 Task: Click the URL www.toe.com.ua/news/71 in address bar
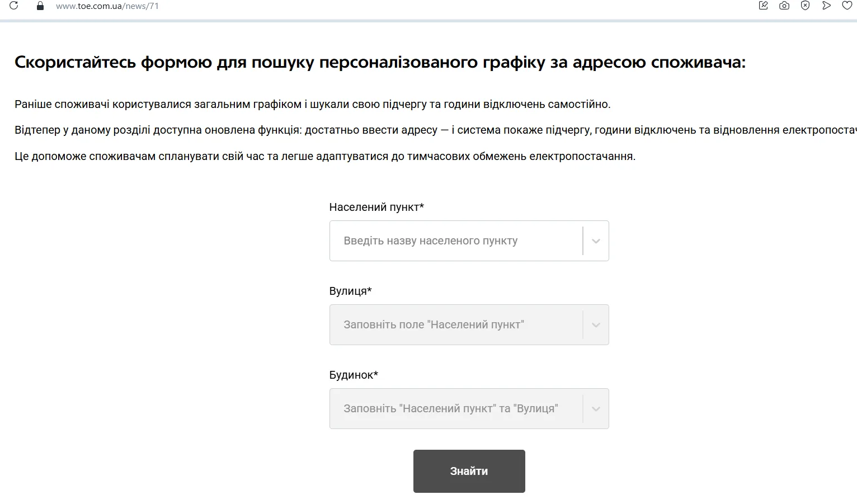pos(107,6)
